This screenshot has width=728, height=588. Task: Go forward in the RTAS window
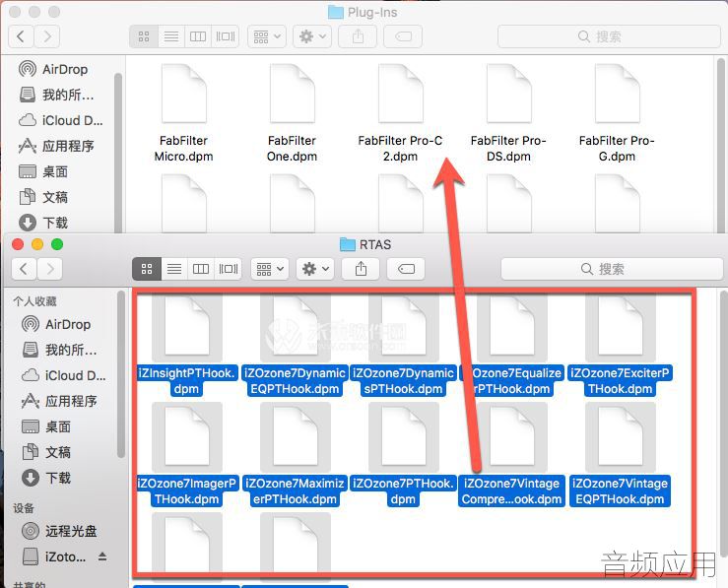point(49,269)
